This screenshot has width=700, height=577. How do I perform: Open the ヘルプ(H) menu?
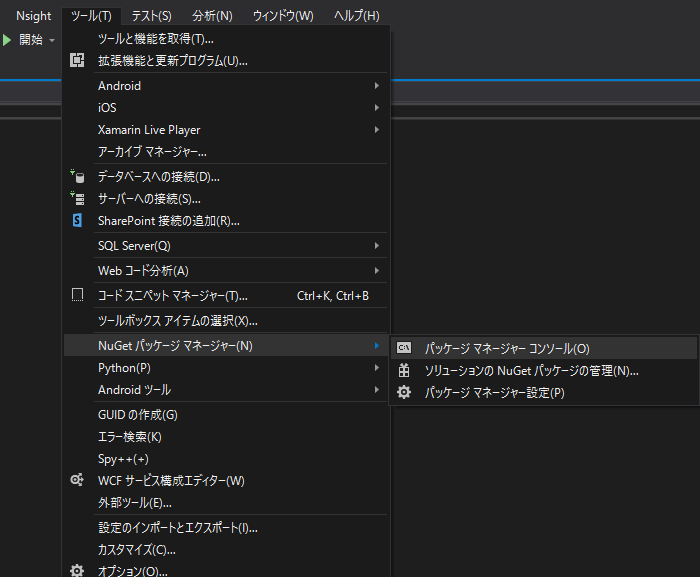point(357,16)
